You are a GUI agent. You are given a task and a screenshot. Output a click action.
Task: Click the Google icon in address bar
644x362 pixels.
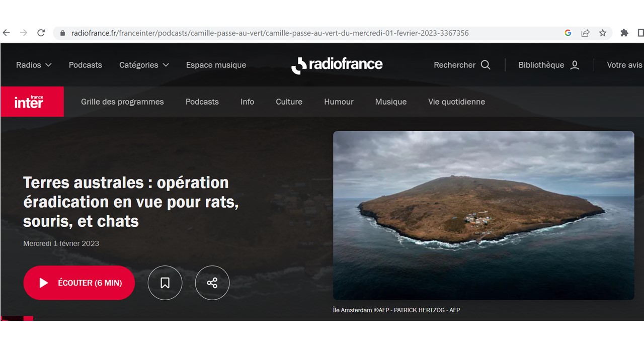(x=568, y=33)
